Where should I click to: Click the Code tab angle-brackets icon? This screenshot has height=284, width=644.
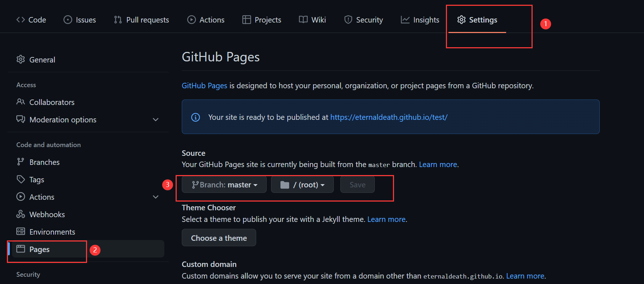tap(21, 20)
